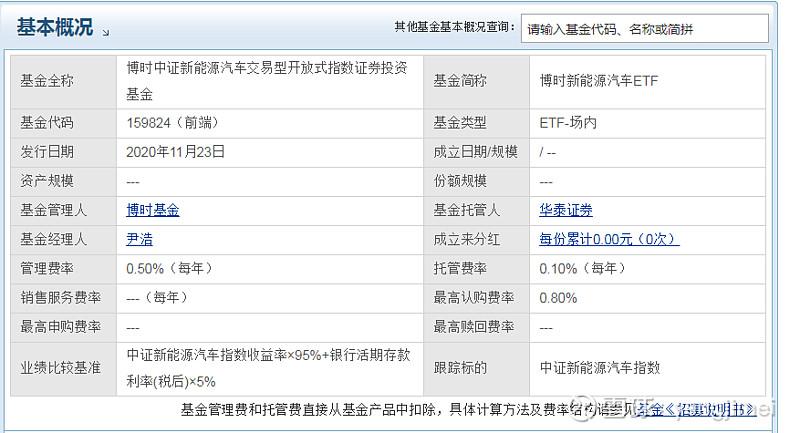The image size is (800, 433).
Task: Click the 成立来分红 label cell
Action: tap(477, 240)
